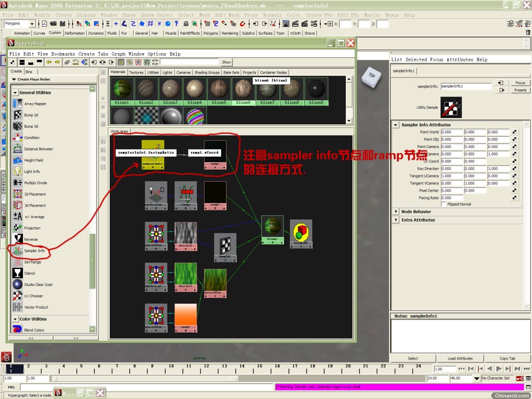Switch to the Textures tab

coord(136,72)
